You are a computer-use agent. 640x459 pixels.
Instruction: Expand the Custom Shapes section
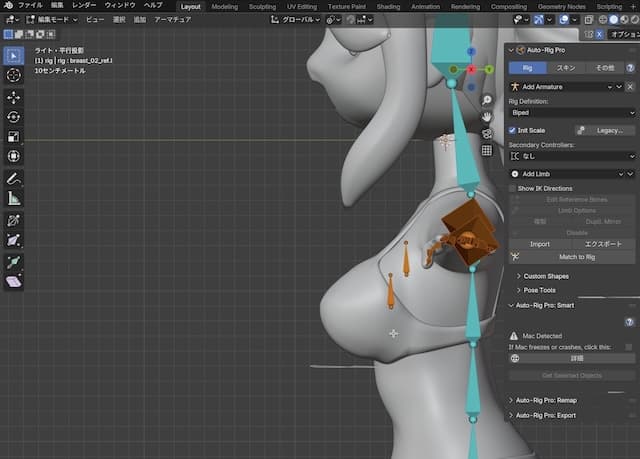547,276
